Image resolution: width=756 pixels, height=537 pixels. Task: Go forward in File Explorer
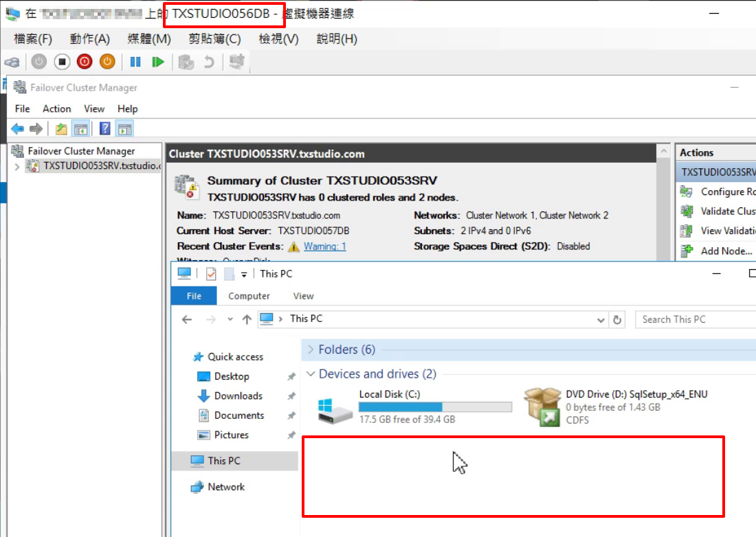click(211, 319)
